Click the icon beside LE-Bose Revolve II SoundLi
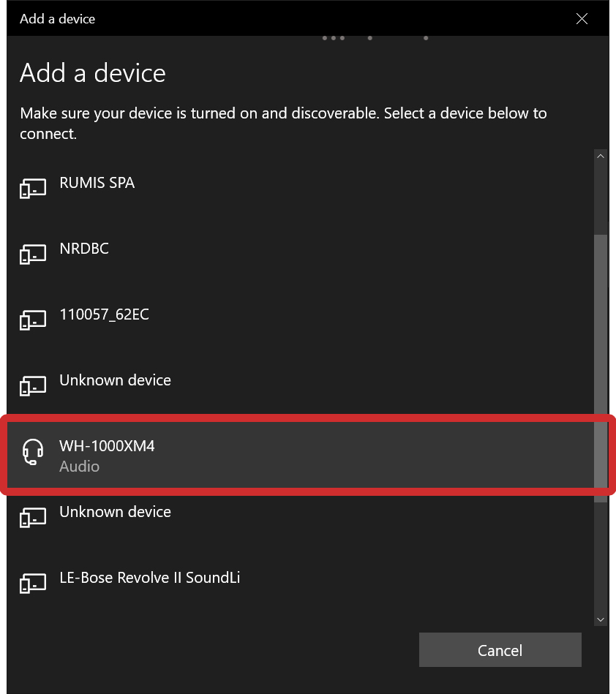The image size is (616, 694). click(x=32, y=584)
